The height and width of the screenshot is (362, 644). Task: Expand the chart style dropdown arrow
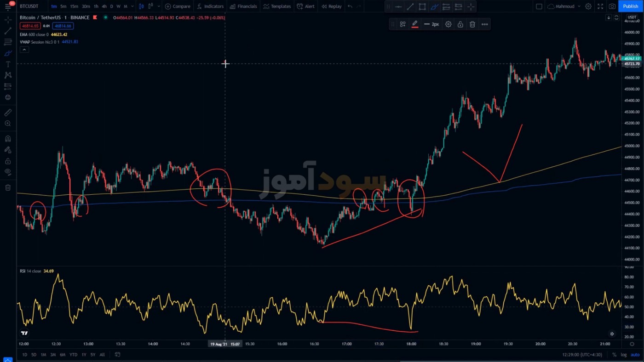pyautogui.click(x=159, y=6)
